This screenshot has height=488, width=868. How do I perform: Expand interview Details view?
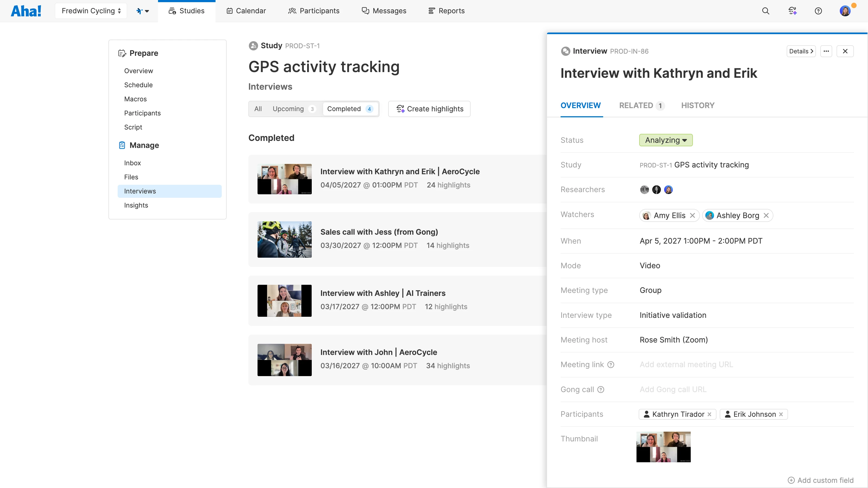(x=801, y=51)
